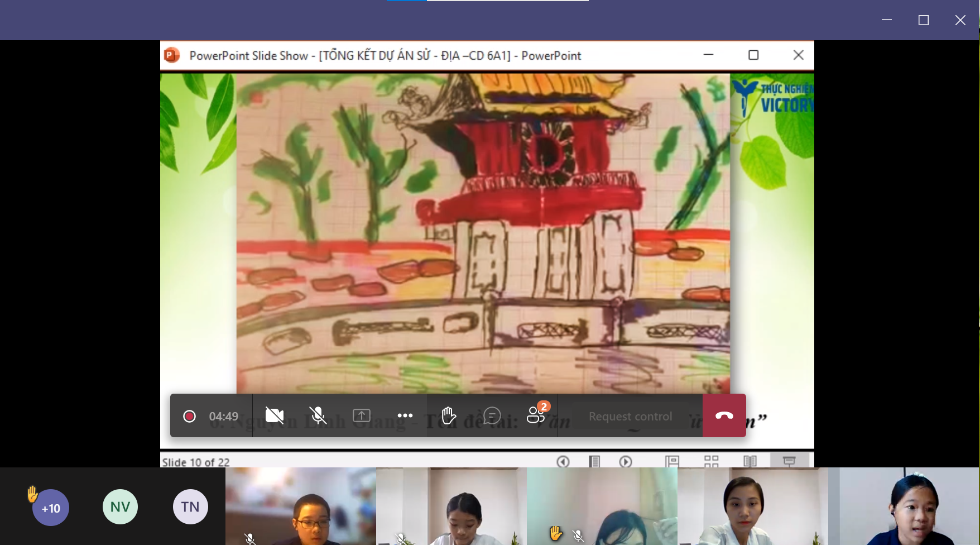The image size is (980, 545).
Task: Stop the meeting recording indicator
Action: (x=189, y=416)
